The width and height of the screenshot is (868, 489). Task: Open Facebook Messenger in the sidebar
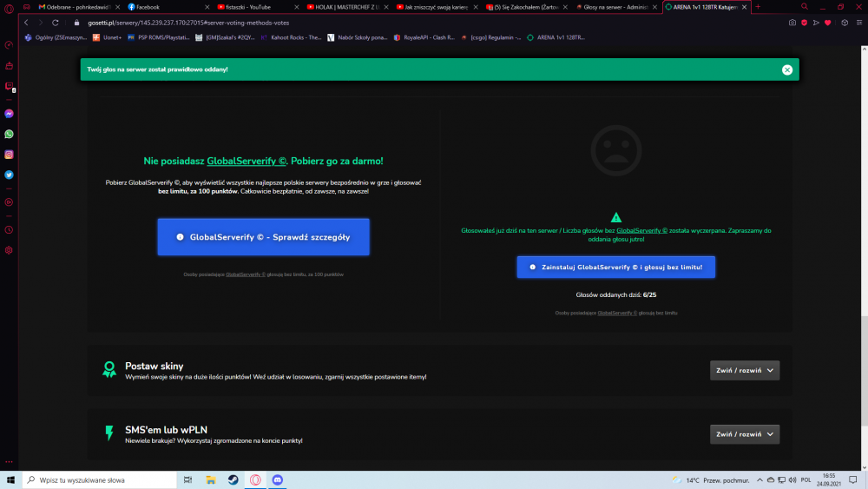pos(9,114)
